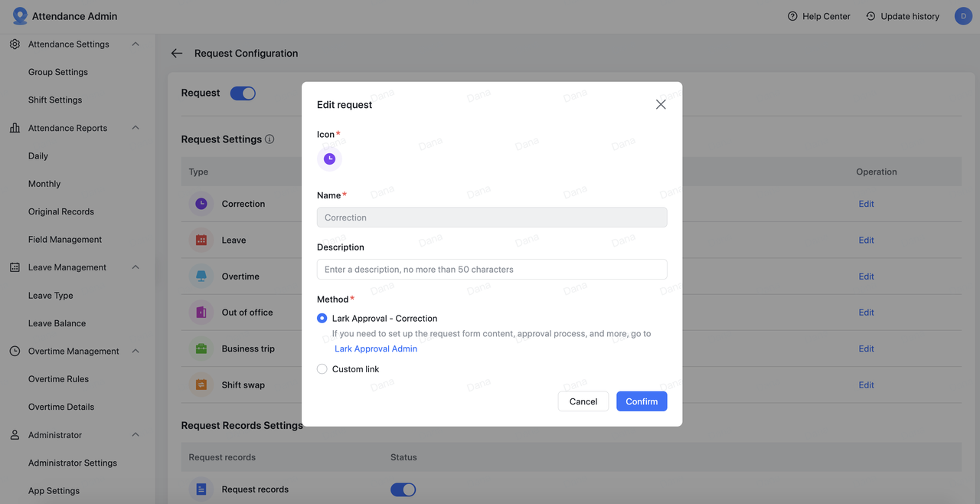Confirm the Edit request dialog
The height and width of the screenshot is (504, 980).
pos(642,401)
